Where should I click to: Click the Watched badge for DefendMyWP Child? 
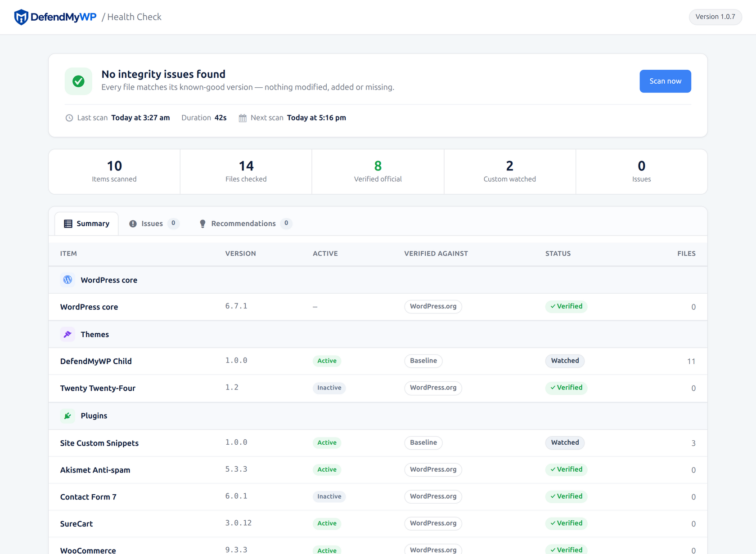click(x=565, y=361)
